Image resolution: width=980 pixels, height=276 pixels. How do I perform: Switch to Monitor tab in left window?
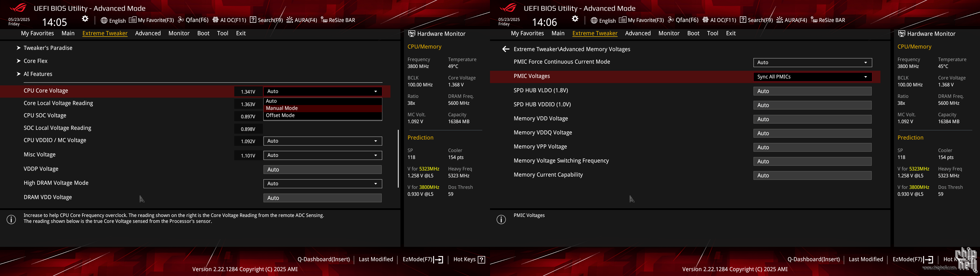click(x=179, y=33)
